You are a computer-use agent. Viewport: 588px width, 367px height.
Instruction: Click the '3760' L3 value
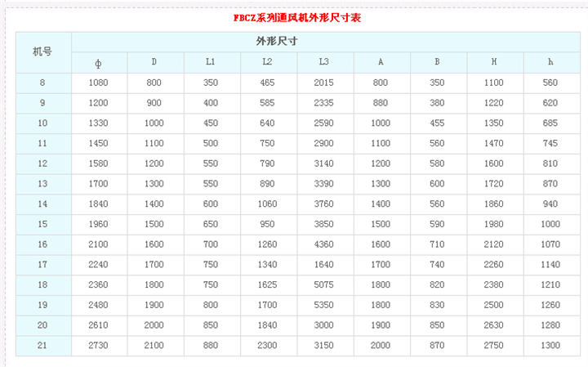(x=323, y=204)
